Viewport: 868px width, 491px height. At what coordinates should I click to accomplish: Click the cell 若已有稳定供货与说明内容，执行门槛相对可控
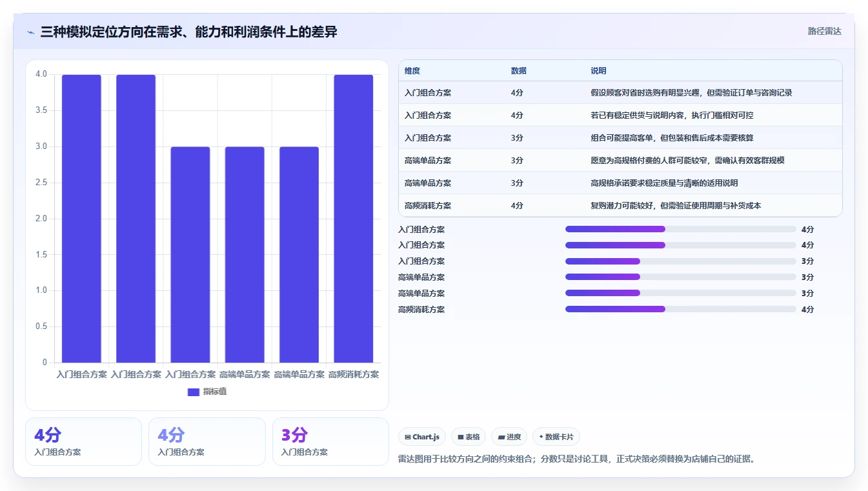672,115
